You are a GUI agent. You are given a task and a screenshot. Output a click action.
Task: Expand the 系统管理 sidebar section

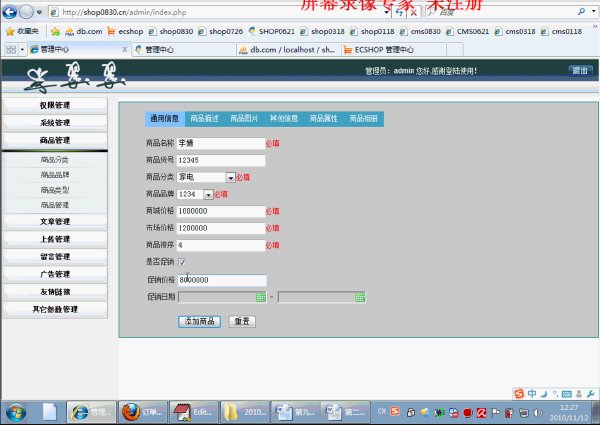[x=55, y=123]
